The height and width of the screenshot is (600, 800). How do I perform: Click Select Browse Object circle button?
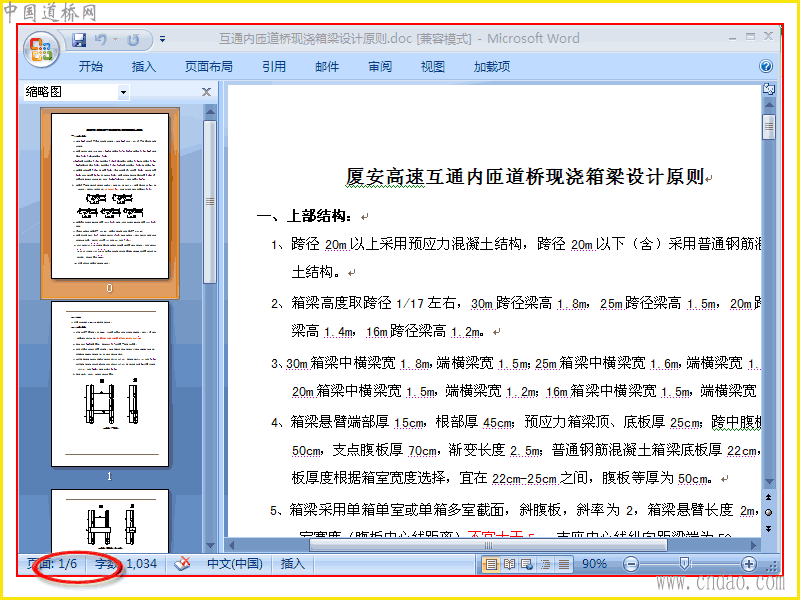coord(768,512)
